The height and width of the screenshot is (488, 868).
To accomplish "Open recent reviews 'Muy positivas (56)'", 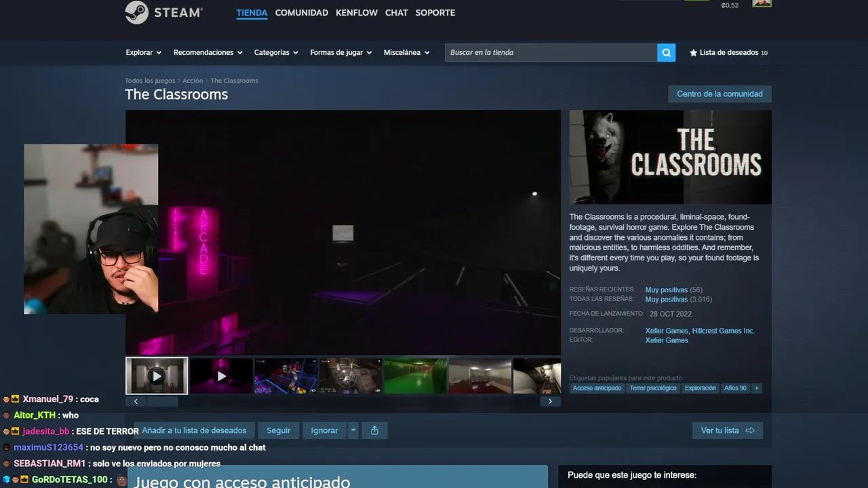I will (x=673, y=290).
